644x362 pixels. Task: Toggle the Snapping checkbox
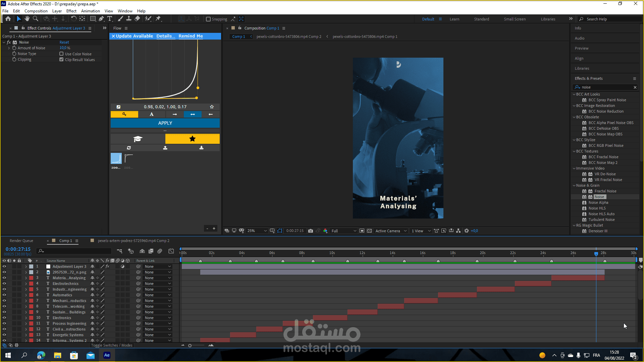208,19
